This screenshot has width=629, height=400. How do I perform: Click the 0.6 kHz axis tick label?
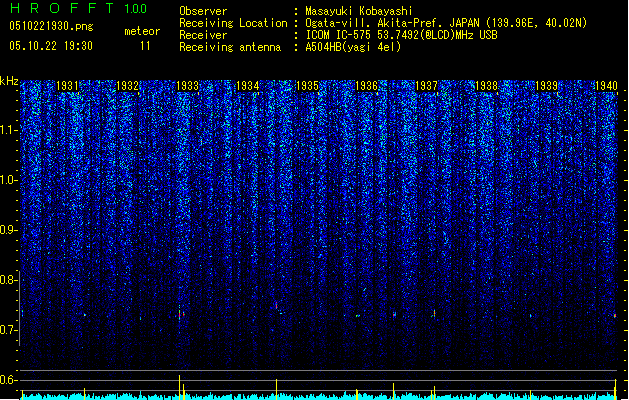(x=9, y=380)
